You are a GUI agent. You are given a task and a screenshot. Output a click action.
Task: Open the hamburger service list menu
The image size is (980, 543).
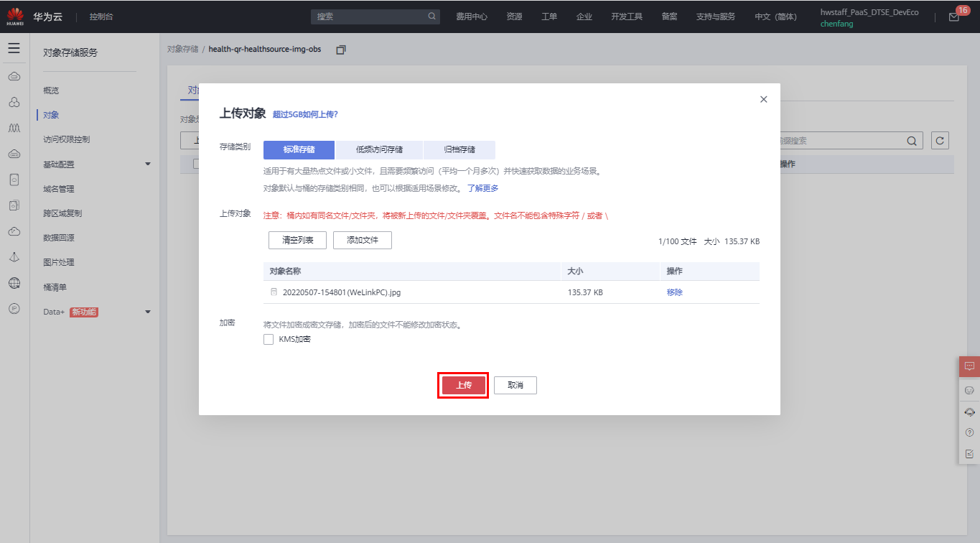14,48
